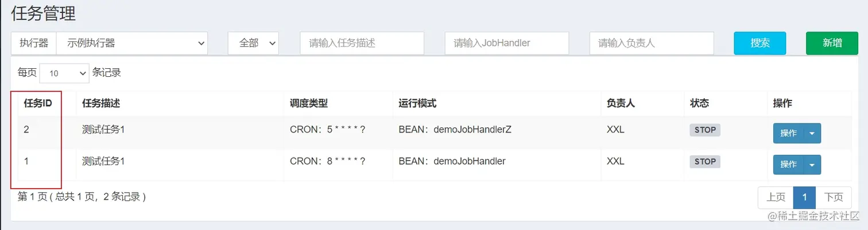Click 操作 button for task ID 1
Screen dimensions: 868x230
[x=788, y=164]
